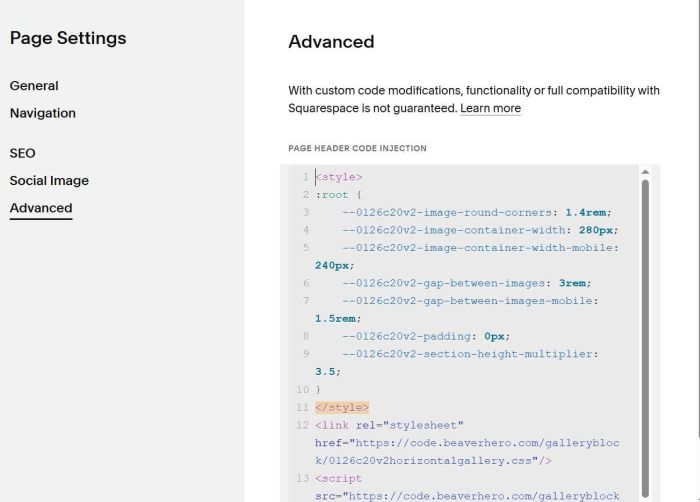Go to Navigation settings
This screenshot has width=700, height=502.
[43, 113]
